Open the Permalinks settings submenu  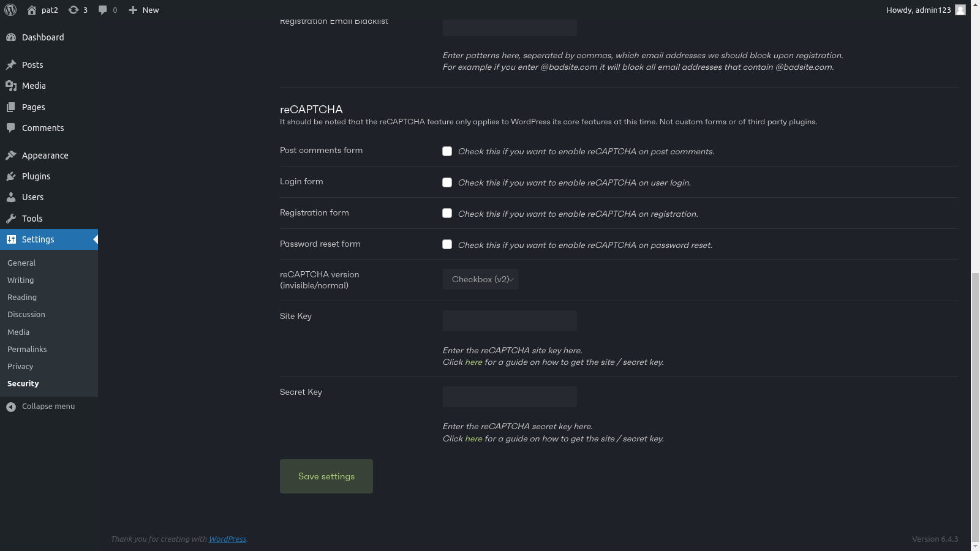27,349
